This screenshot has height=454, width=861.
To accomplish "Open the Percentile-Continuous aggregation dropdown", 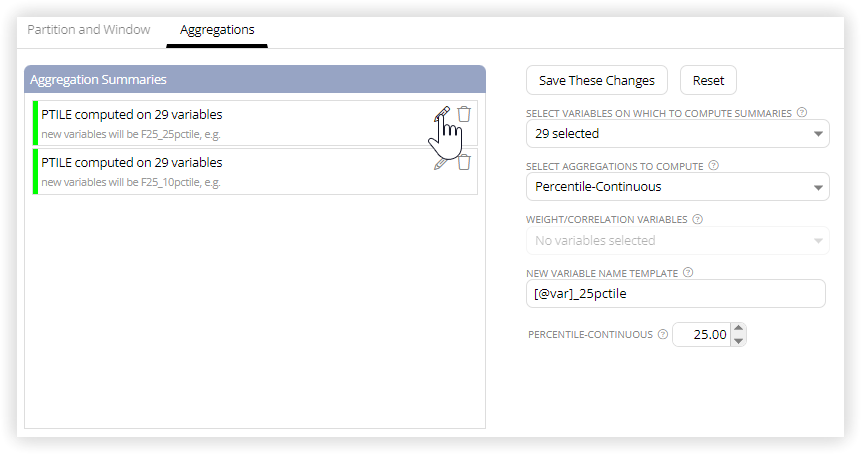I will [678, 187].
